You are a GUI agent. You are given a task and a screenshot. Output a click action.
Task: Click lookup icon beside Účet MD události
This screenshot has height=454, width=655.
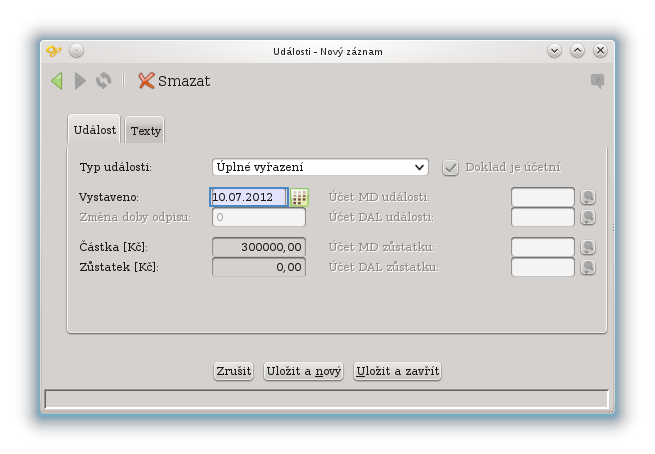(x=588, y=197)
